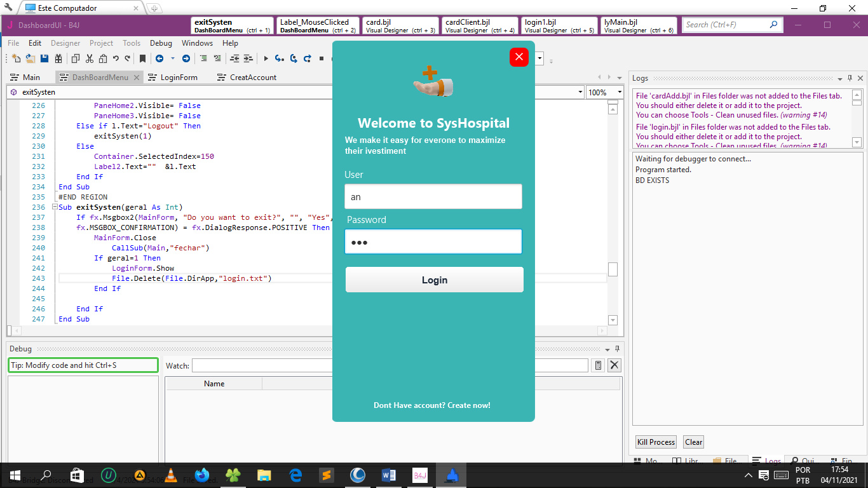The image size is (868, 488).
Task: Click the code editor vertical scrollbar thumb
Action: (x=613, y=269)
